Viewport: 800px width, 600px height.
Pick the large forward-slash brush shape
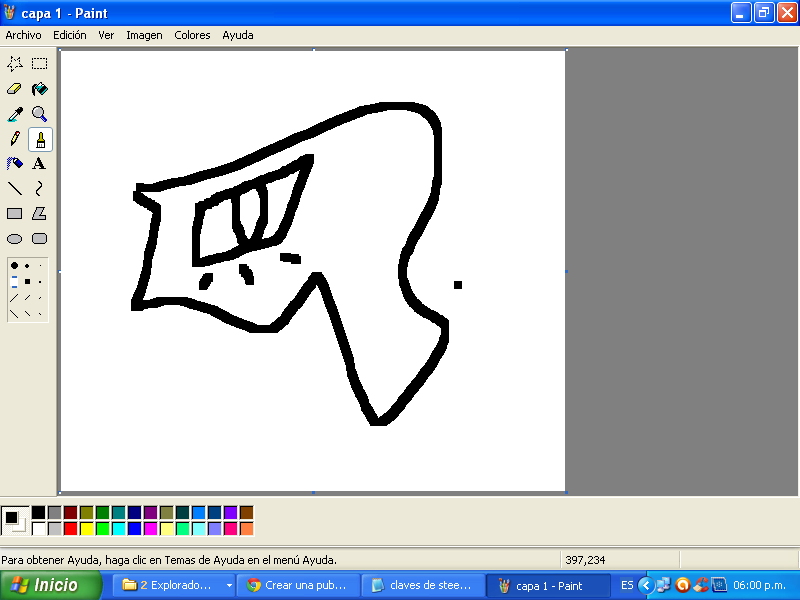click(x=14, y=298)
